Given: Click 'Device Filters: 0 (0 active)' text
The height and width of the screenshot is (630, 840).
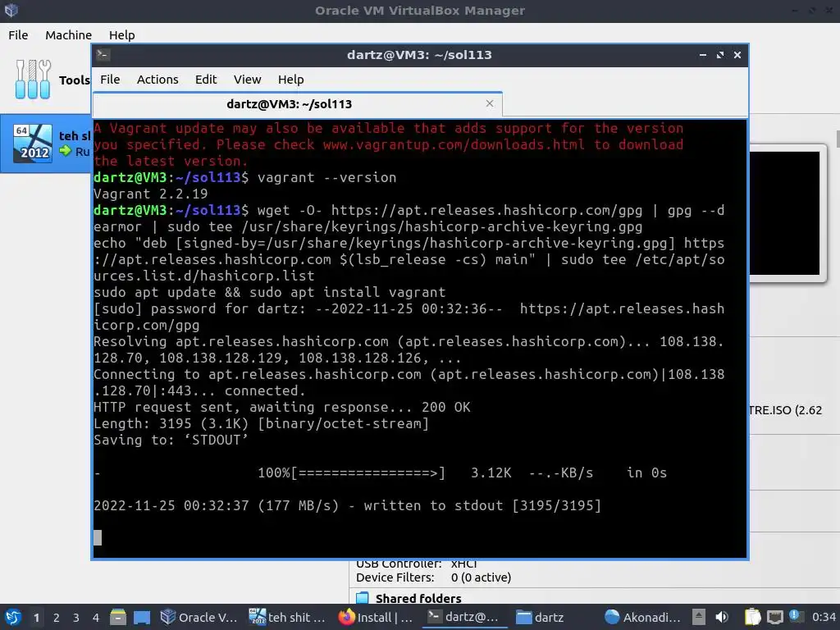Looking at the screenshot, I should click(x=433, y=577).
